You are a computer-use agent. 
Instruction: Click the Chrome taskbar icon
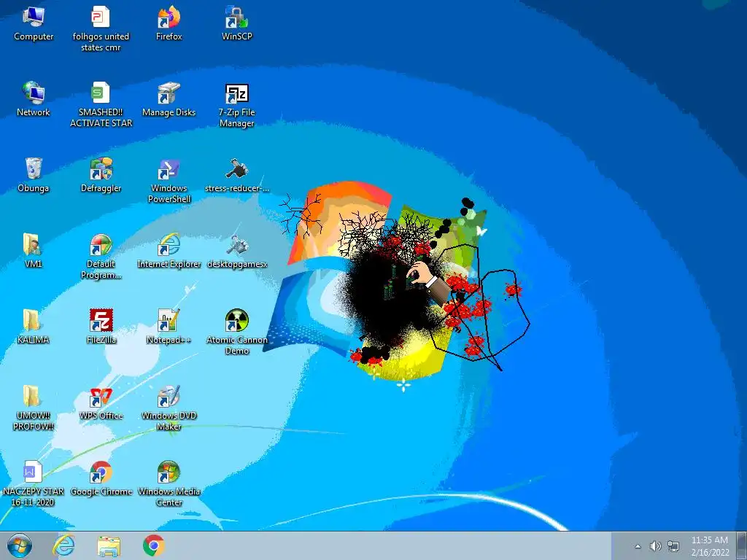click(153, 545)
